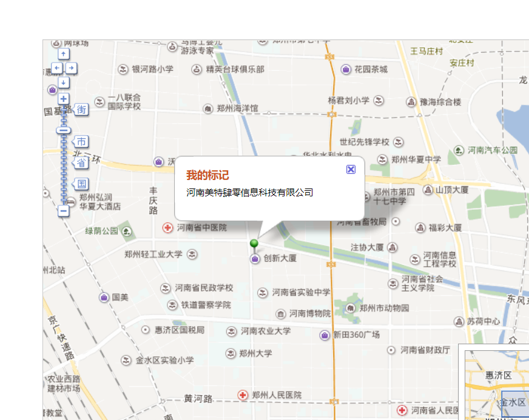
Task: Select 创新大厦 building marker
Action: 255,259
